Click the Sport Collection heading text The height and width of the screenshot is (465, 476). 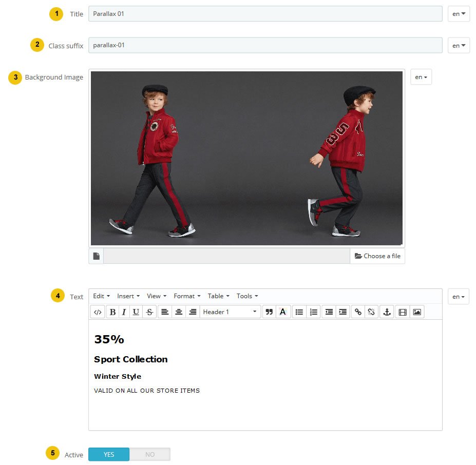[131, 359]
